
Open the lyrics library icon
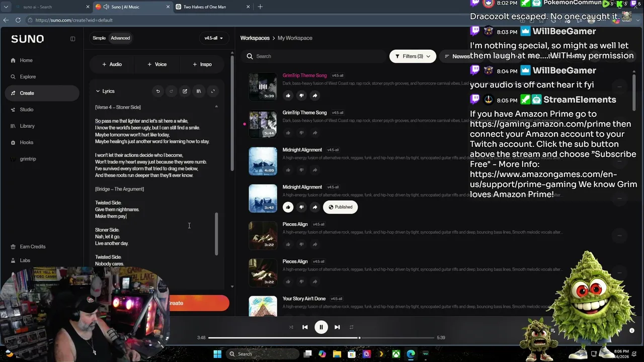click(199, 91)
